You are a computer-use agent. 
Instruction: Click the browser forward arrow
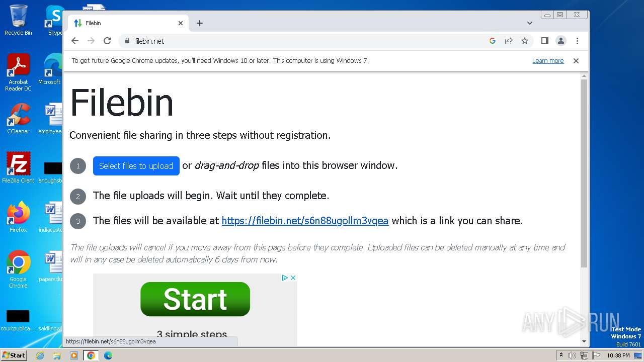91,41
